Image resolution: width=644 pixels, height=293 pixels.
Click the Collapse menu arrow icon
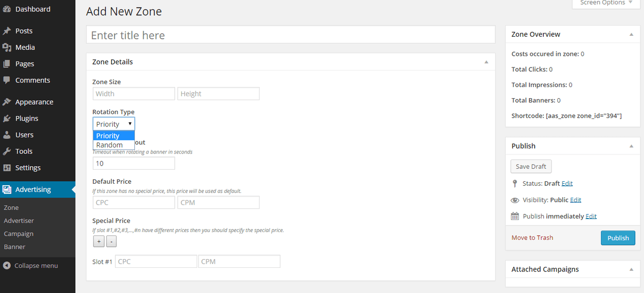tap(7, 265)
